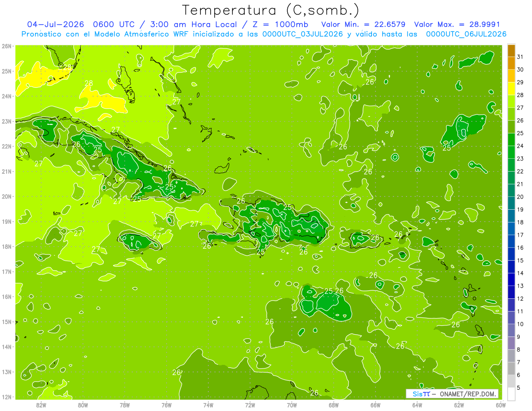Click the '0000UTC_03JUL2026' initialization time
This screenshot has width=532, height=411.
pyautogui.click(x=303, y=34)
